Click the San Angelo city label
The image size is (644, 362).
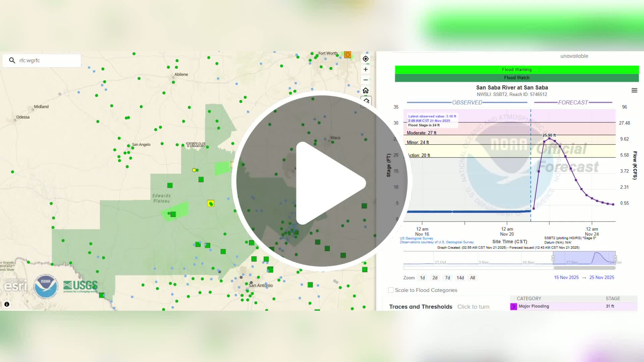[141, 144]
